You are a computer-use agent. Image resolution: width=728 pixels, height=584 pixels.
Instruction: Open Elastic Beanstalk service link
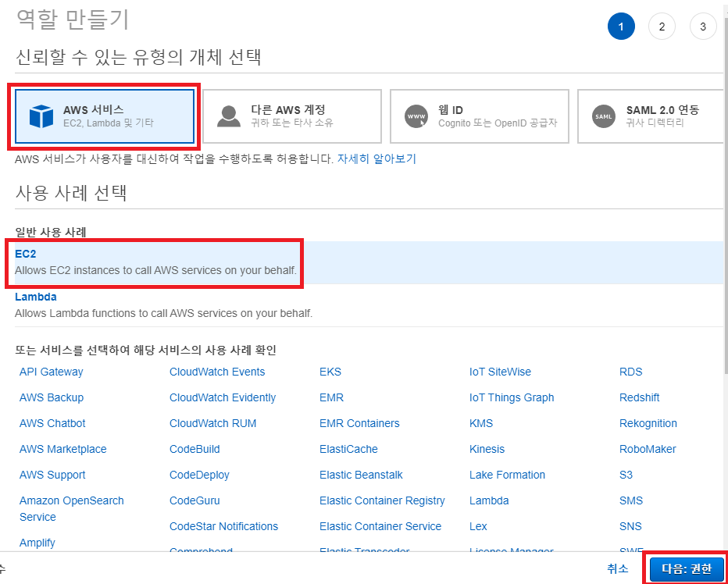tap(361, 475)
